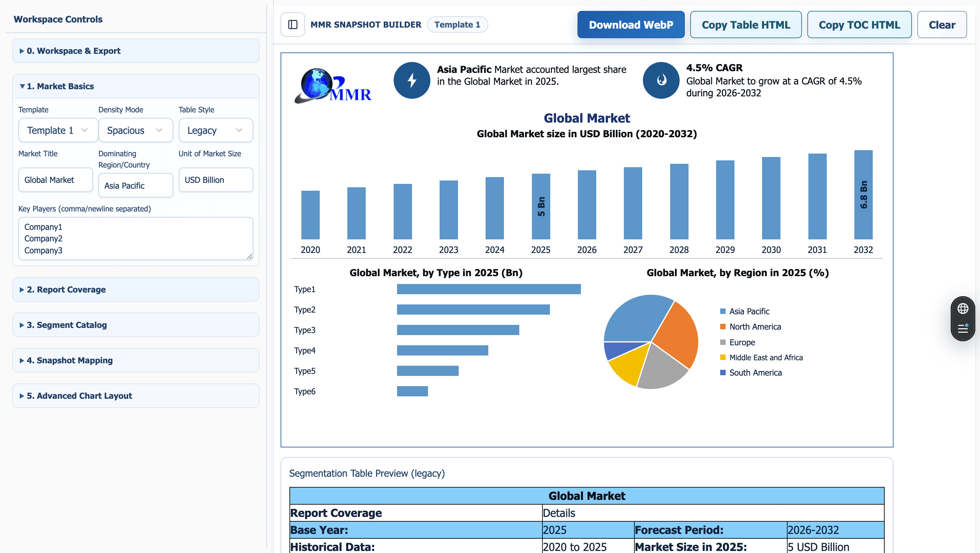Click 'Segmentation Table Preview (legacy)' heading
The width and height of the screenshot is (980, 553).
(x=367, y=474)
